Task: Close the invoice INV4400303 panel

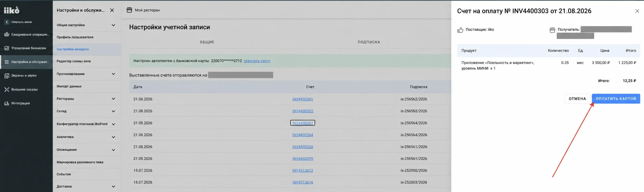Action: click(x=637, y=11)
